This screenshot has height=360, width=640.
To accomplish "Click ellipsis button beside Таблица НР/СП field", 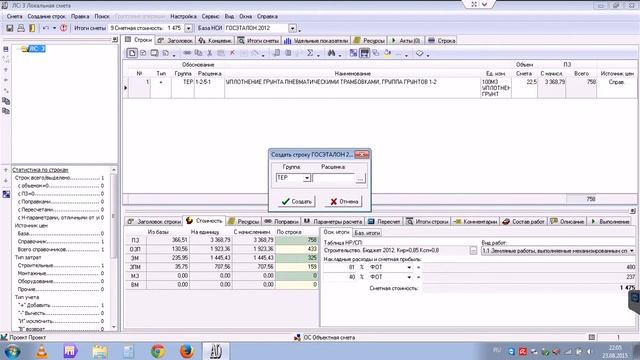I will pyautogui.click(x=473, y=251).
